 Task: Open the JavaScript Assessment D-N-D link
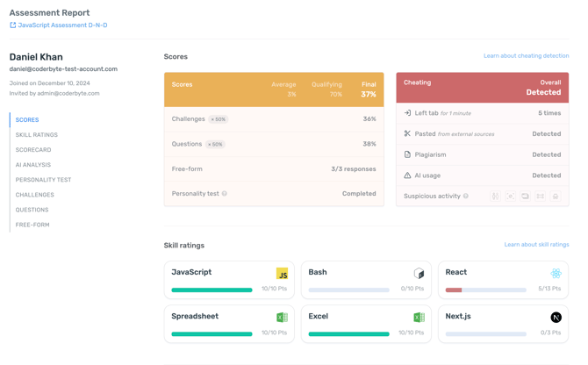tap(62, 25)
